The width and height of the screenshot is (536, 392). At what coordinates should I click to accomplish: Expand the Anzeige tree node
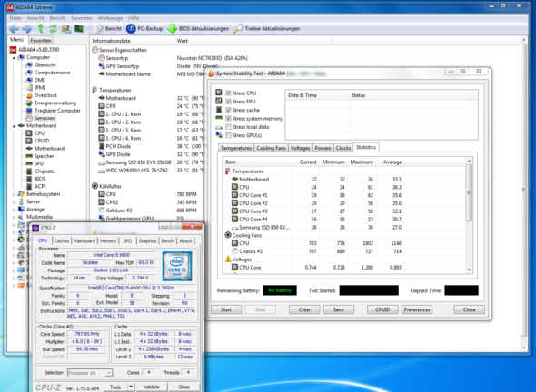point(14,210)
